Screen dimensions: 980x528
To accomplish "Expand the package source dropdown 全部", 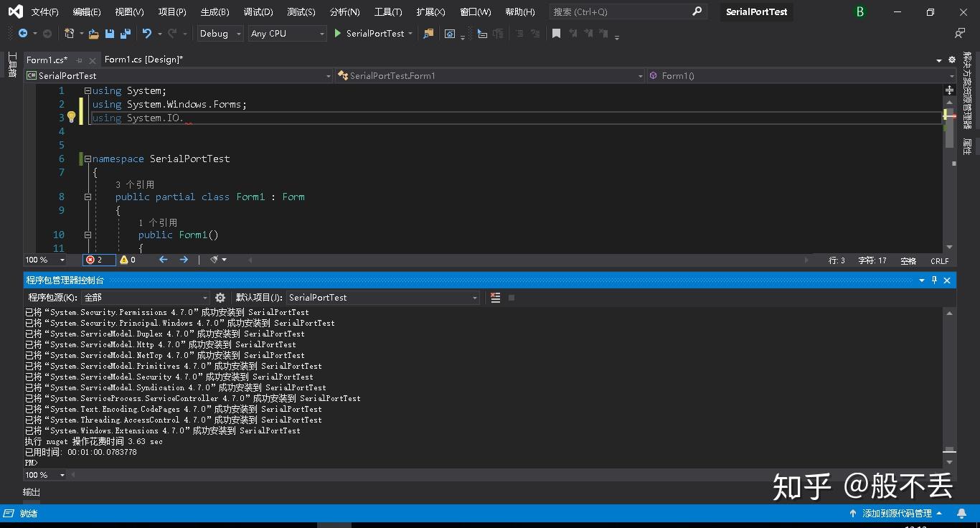I will (204, 298).
